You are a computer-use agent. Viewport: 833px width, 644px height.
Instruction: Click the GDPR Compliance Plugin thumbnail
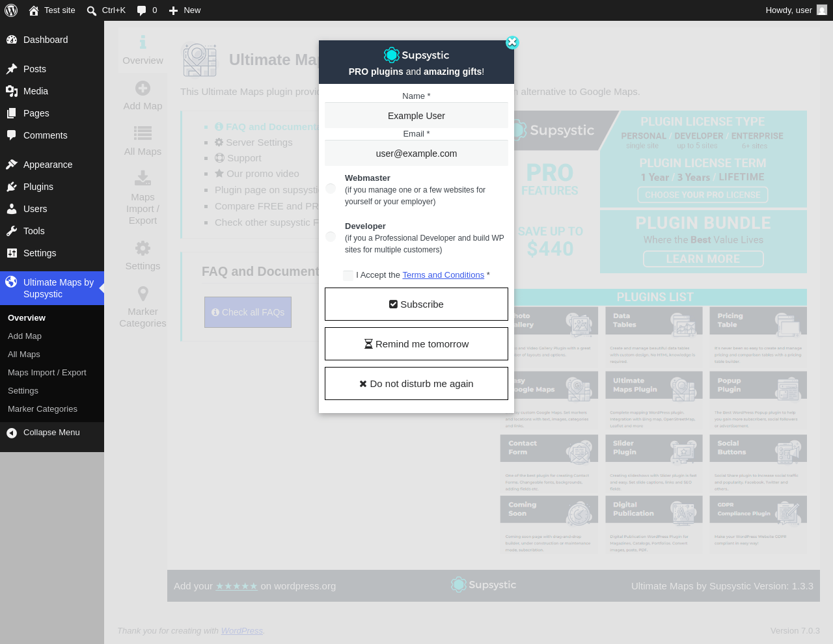click(x=758, y=525)
